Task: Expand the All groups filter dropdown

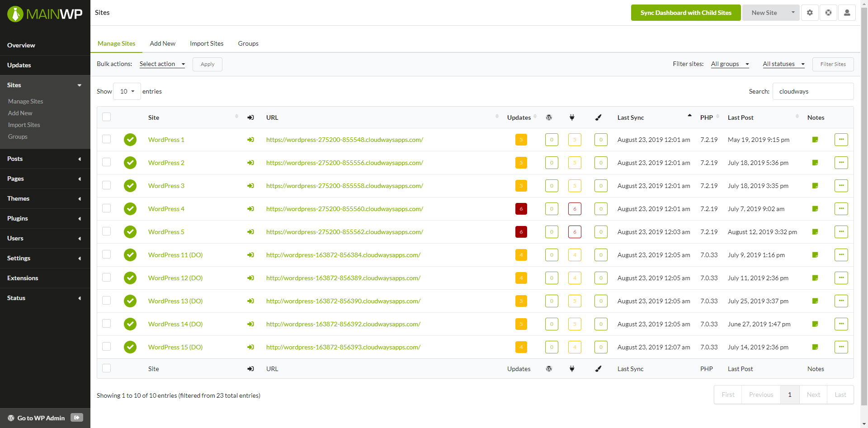Action: pos(730,64)
